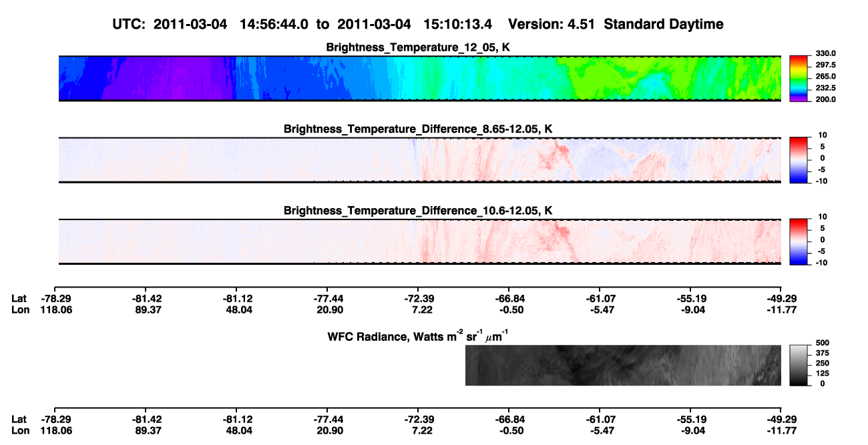
Task: Click upper axis latitude '-66.84'
Action: point(508,298)
